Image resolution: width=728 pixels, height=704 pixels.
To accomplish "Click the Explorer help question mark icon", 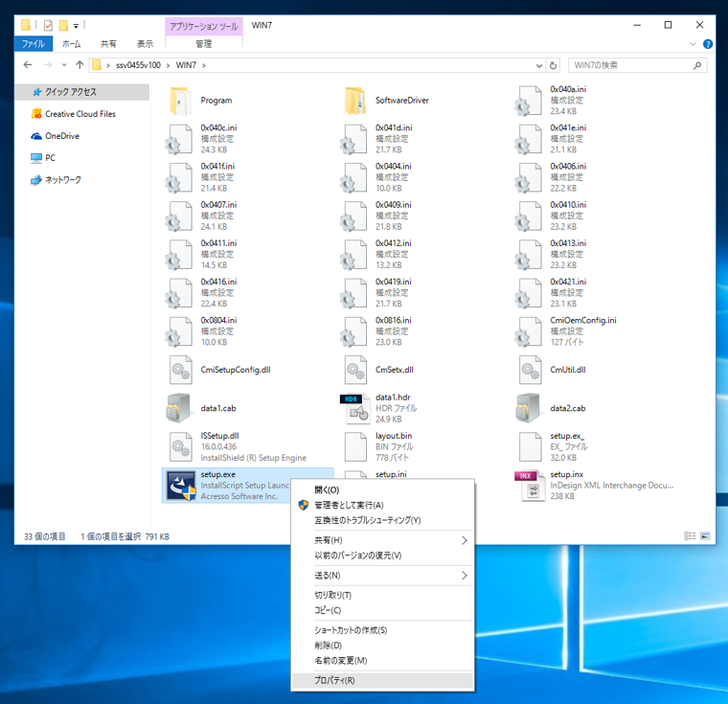I will pos(708,44).
